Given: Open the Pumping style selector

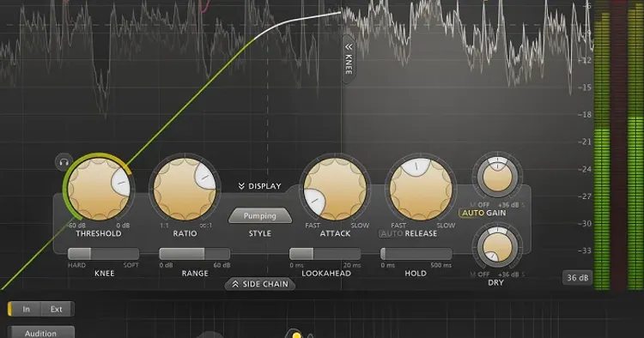Looking at the screenshot, I should click(260, 216).
